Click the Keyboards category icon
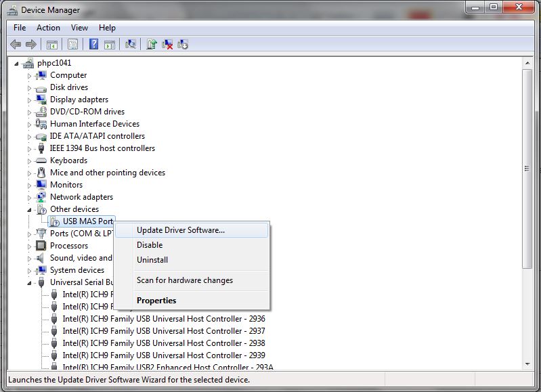The image size is (541, 392). click(41, 160)
